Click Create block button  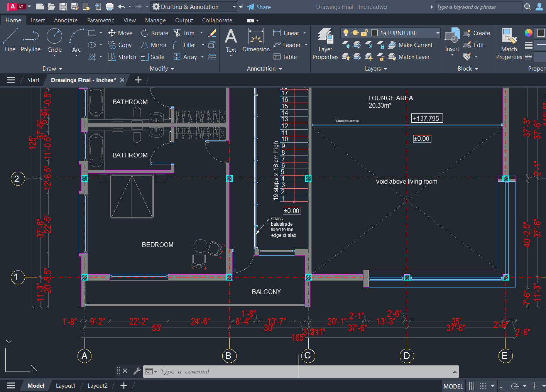click(477, 33)
